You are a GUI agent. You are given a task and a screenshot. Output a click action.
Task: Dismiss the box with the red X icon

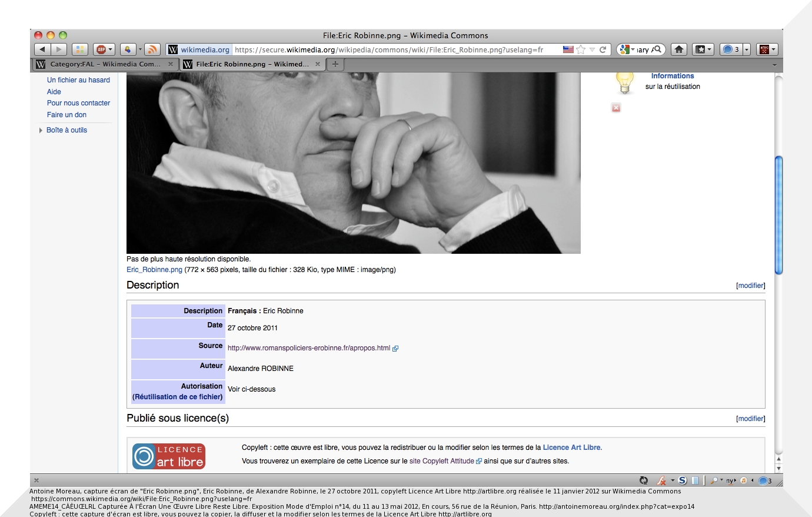[x=616, y=108]
